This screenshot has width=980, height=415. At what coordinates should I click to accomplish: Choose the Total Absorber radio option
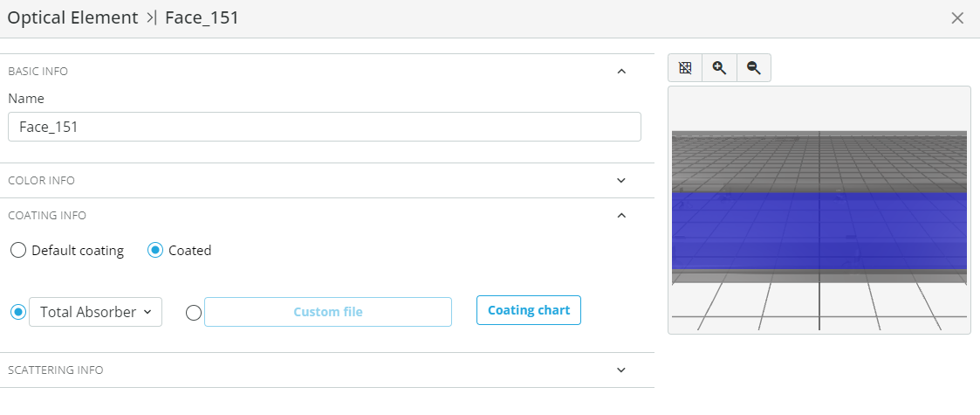point(18,312)
